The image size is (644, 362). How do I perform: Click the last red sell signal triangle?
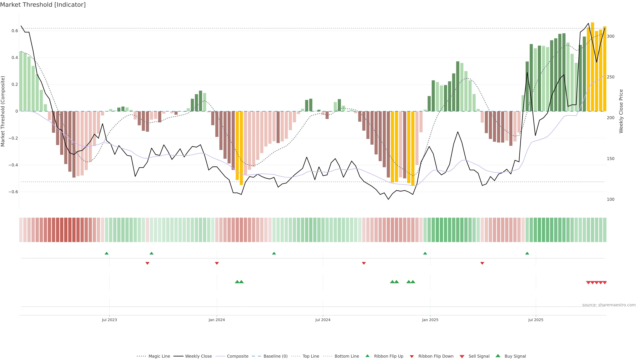(604, 283)
